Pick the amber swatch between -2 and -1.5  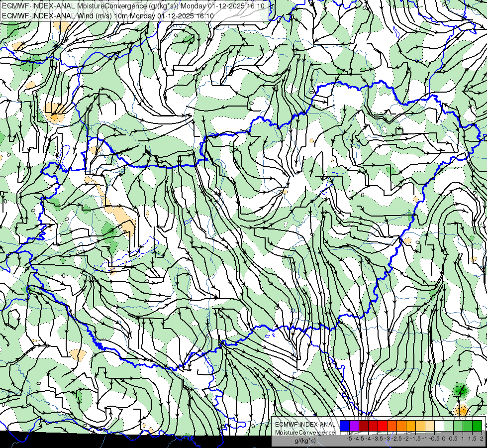tap(411, 426)
